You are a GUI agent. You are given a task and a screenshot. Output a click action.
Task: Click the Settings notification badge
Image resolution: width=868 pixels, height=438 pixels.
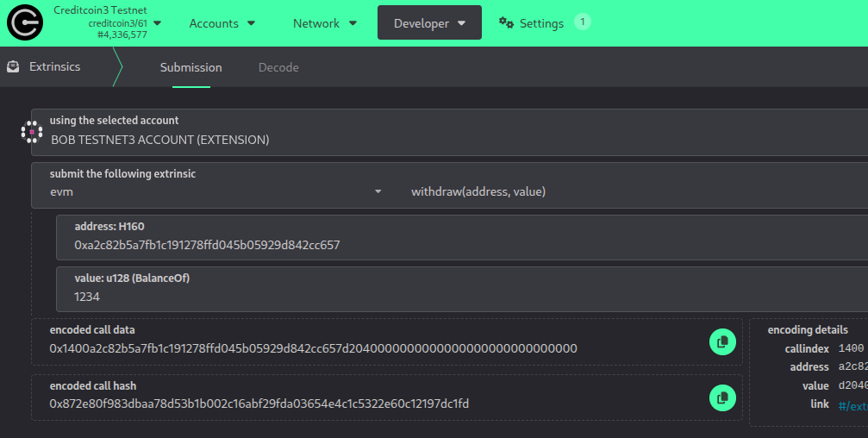click(x=583, y=22)
